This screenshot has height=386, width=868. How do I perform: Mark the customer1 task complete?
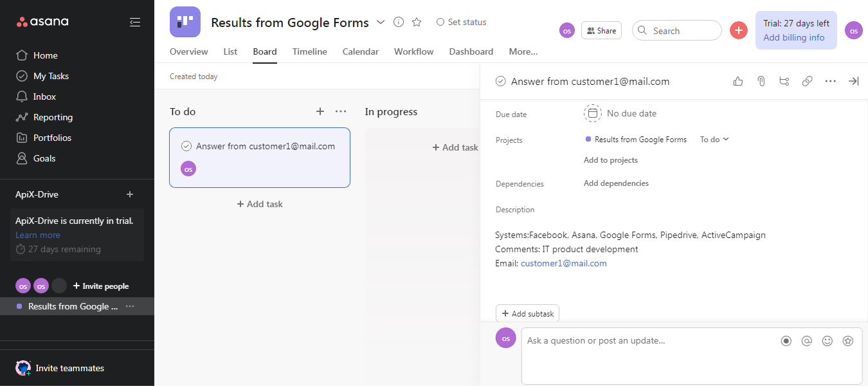pos(500,81)
